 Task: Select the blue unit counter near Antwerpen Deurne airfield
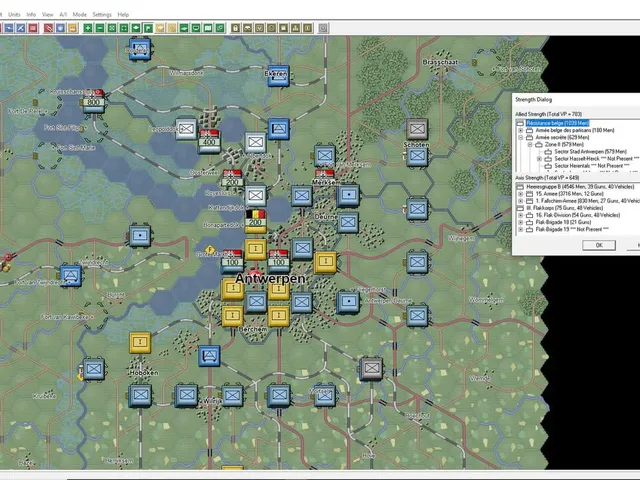click(348, 302)
